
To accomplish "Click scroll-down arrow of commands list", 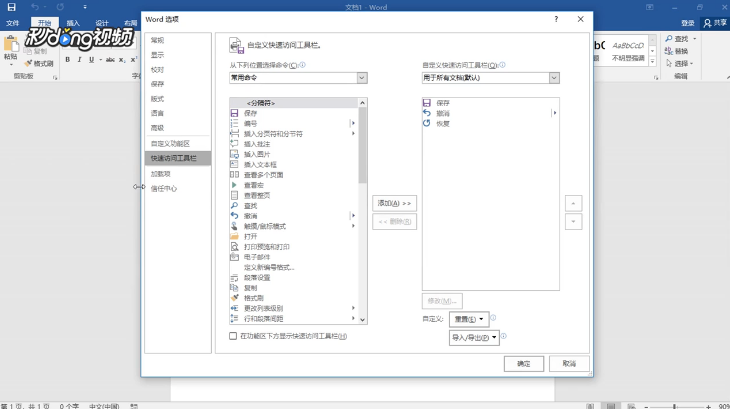I will (x=362, y=320).
